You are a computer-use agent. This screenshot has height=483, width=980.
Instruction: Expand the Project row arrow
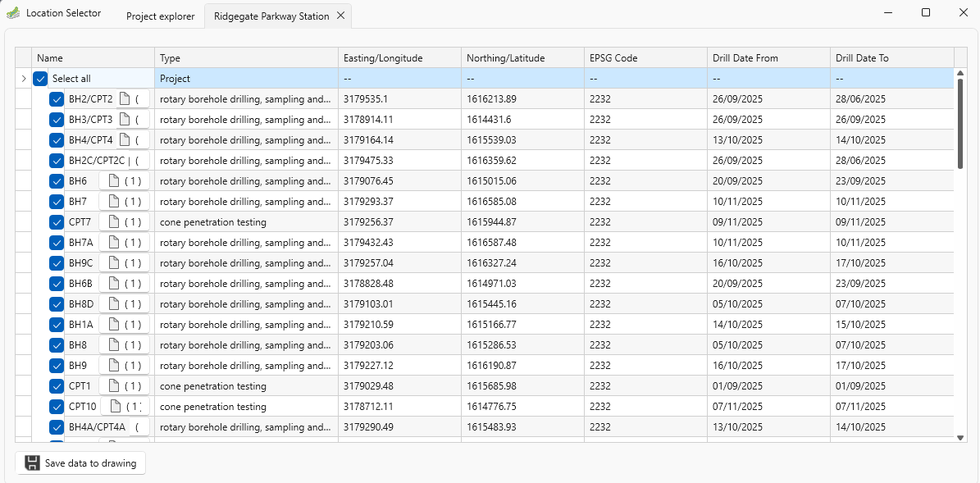coord(23,79)
